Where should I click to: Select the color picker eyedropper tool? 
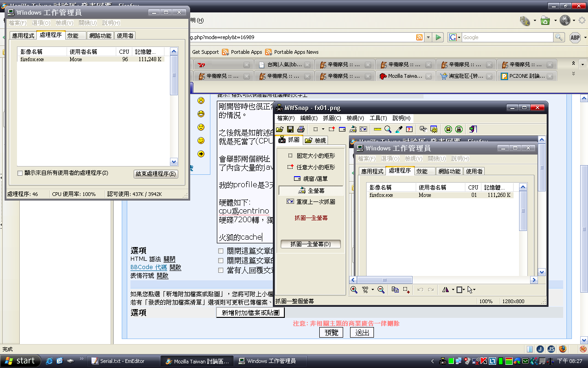click(399, 129)
